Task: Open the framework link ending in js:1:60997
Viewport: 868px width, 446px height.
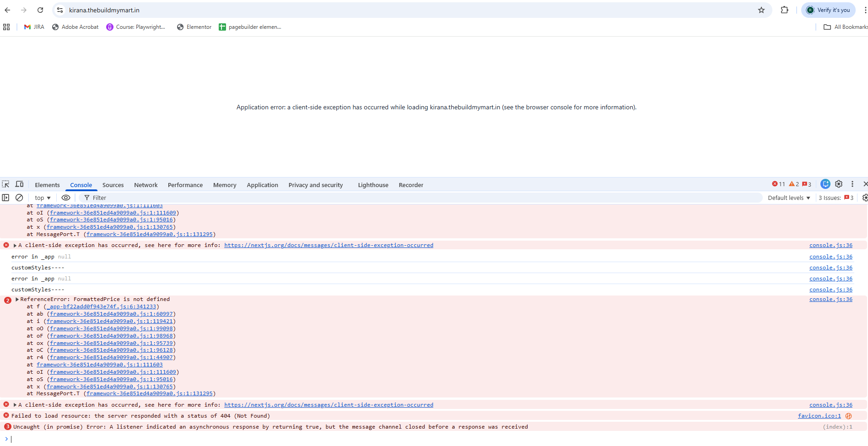Action: click(112, 314)
